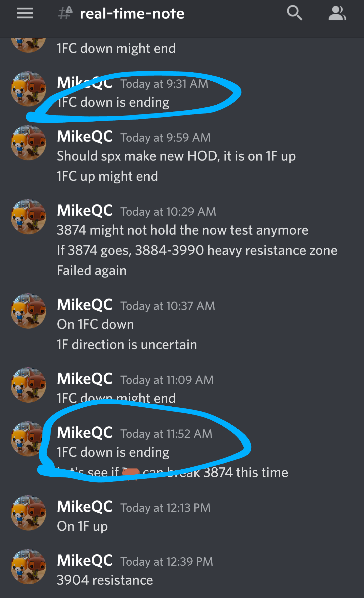Screen dimensions: 364x598
Task: Open the real-time-note channel title
Action: pos(132,14)
